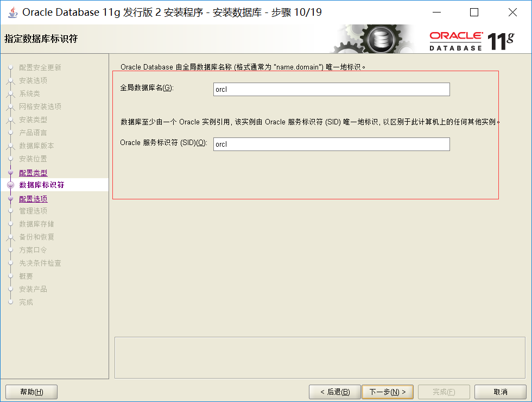Click the 网格安装选项 step label
Screen dimensions: 532x402
[x=40, y=106]
